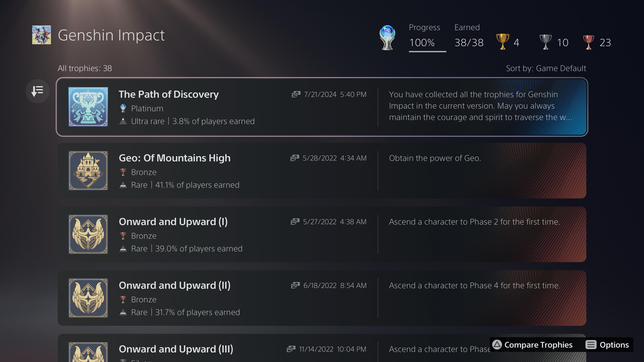Image resolution: width=644 pixels, height=362 pixels.
Task: Open the sort and filter icon beside trophy list
Action: point(38,91)
